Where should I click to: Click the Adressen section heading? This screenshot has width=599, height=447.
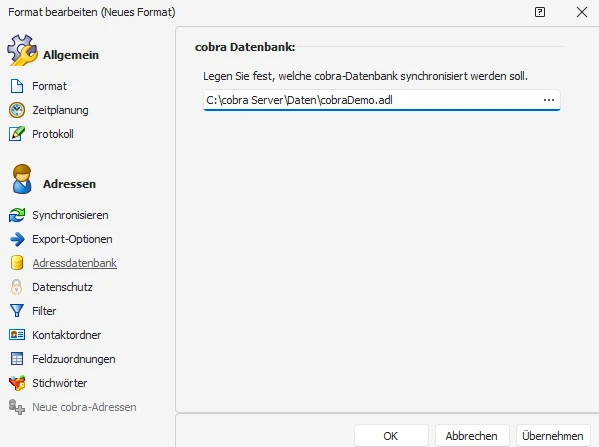click(69, 184)
